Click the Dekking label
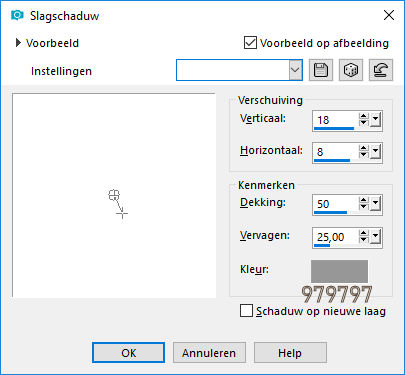The width and height of the screenshot is (405, 375). pyautogui.click(x=263, y=202)
